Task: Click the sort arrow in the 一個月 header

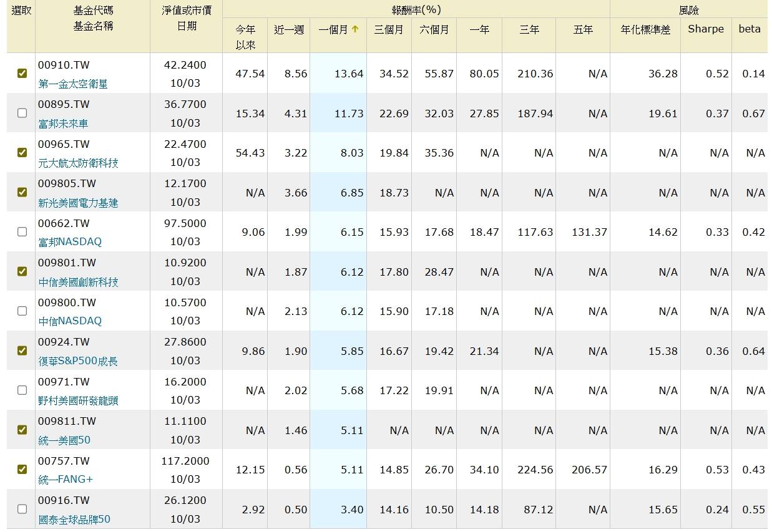Action: [x=355, y=29]
